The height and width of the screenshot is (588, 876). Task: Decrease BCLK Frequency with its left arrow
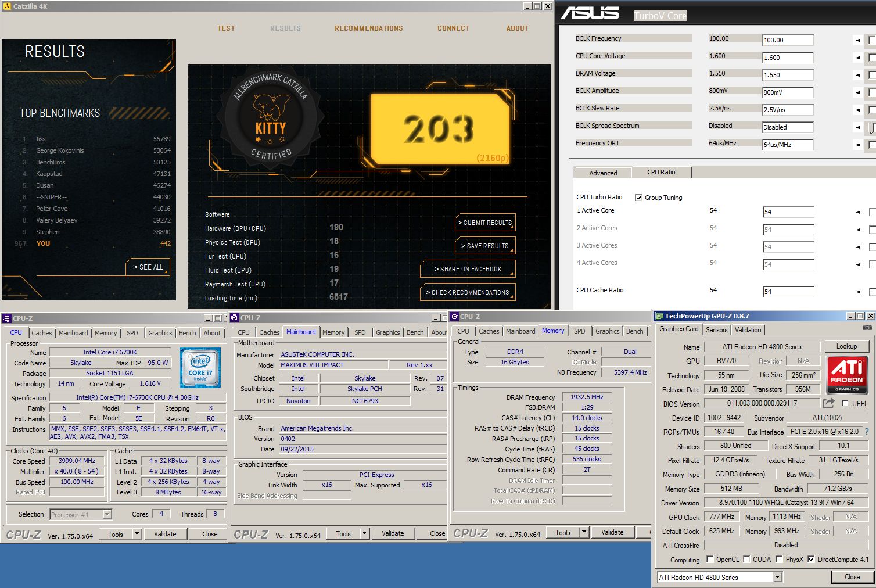pyautogui.click(x=857, y=40)
